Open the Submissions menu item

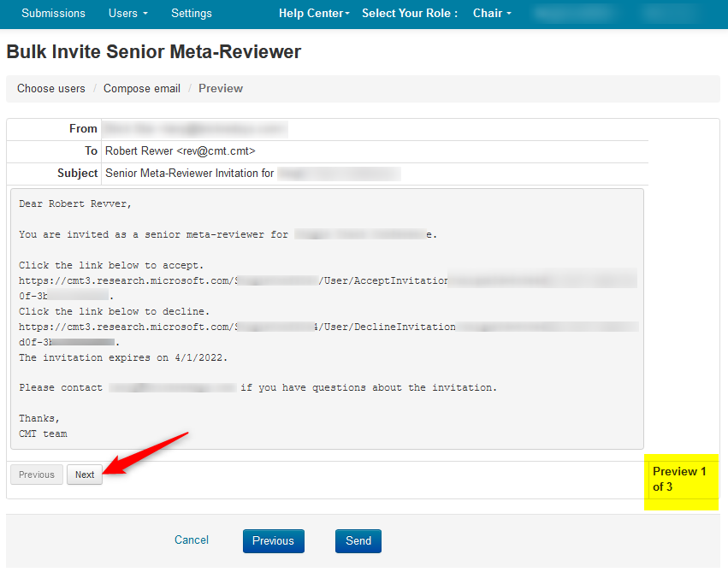click(x=53, y=13)
